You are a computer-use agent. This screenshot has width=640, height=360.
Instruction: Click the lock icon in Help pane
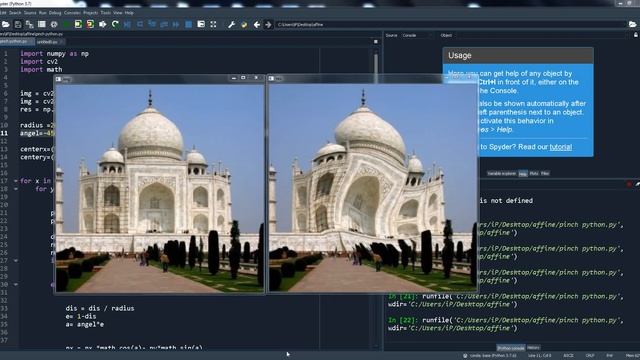click(636, 35)
